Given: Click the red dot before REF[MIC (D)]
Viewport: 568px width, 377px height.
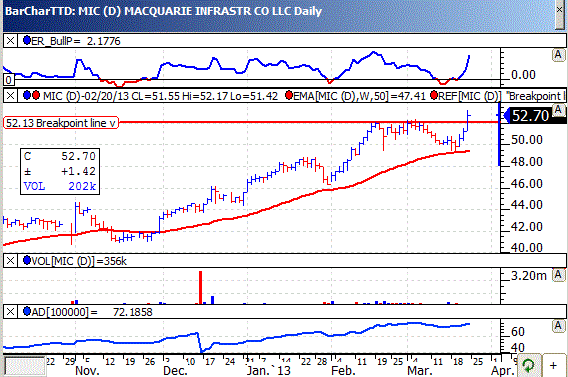Looking at the screenshot, I should 434,95.
